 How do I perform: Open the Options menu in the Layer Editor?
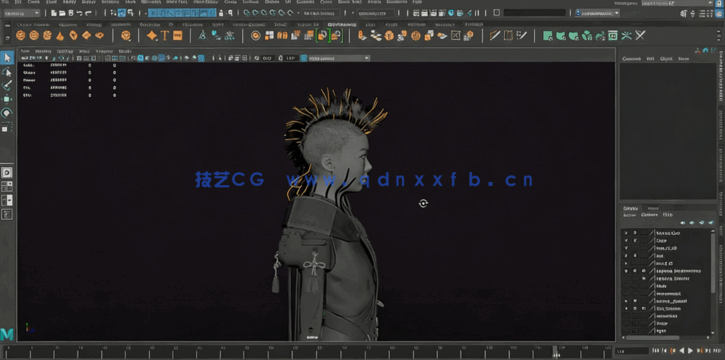[x=649, y=215]
